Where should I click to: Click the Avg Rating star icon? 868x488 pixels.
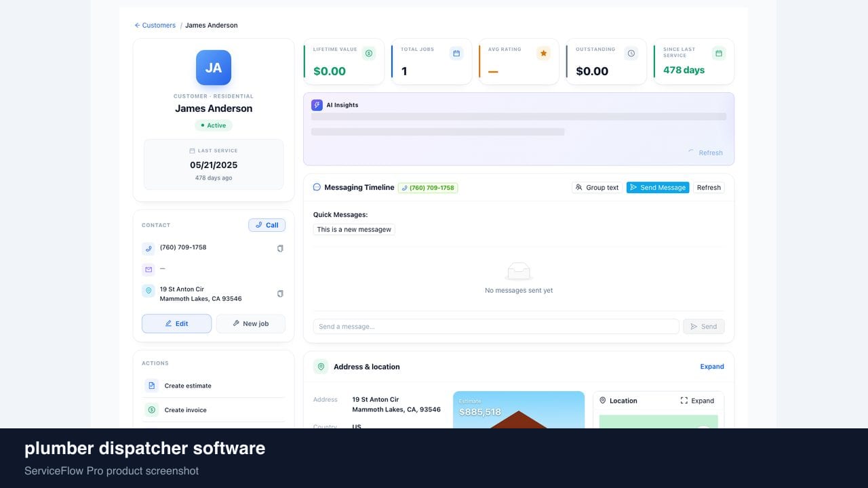click(x=543, y=53)
